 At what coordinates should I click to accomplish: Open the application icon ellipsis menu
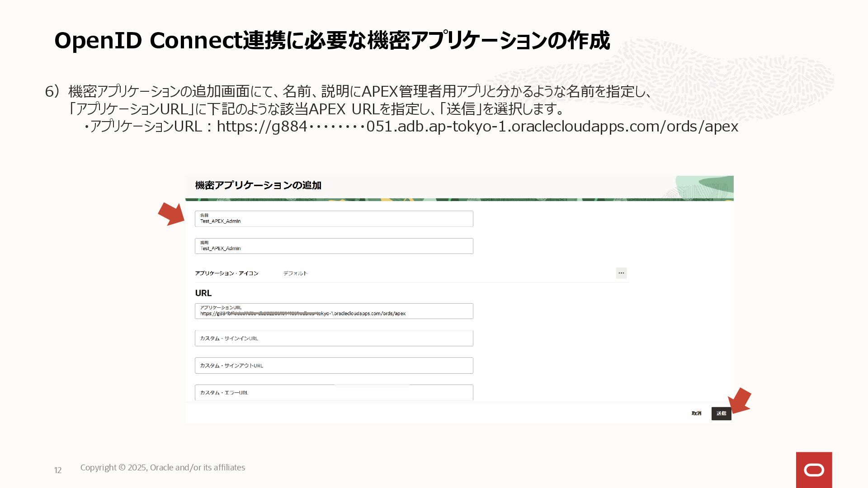point(621,273)
